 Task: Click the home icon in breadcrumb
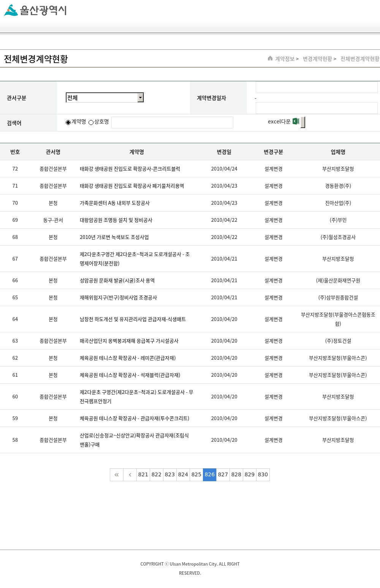pyautogui.click(x=270, y=58)
